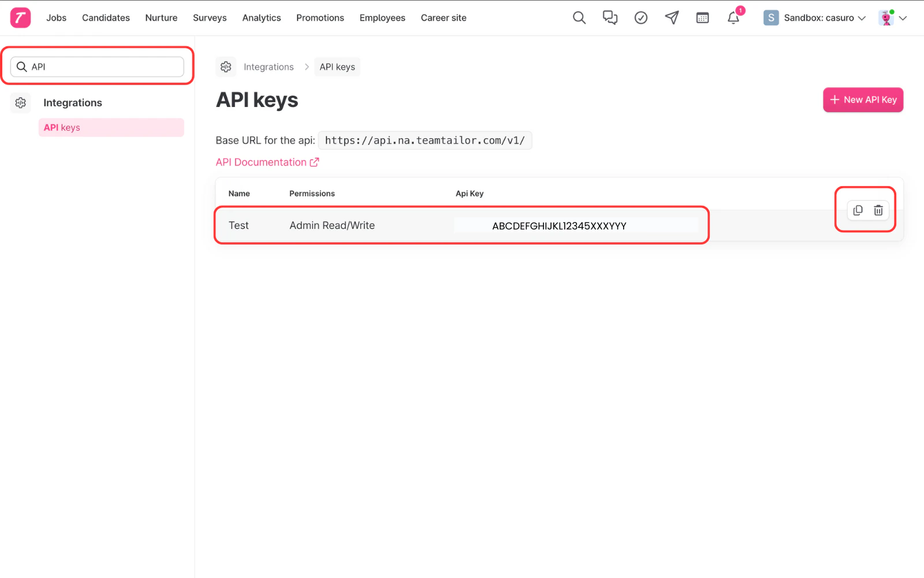Select the Surveys menu item

210,18
